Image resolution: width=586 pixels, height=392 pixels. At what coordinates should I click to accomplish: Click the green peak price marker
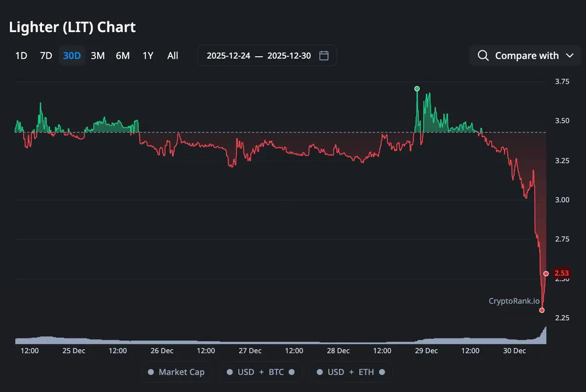(x=417, y=89)
